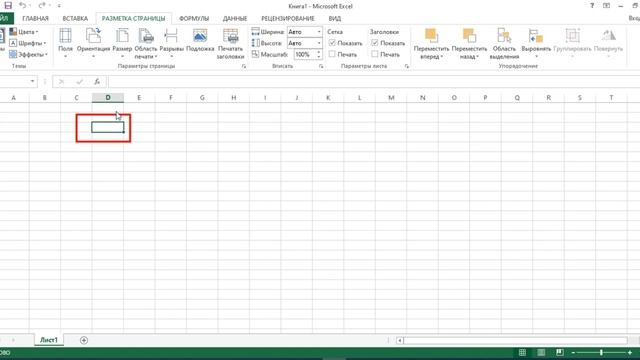Open the Эффекты theme effects dropdown
This screenshot has width=640, height=360.
[28, 54]
